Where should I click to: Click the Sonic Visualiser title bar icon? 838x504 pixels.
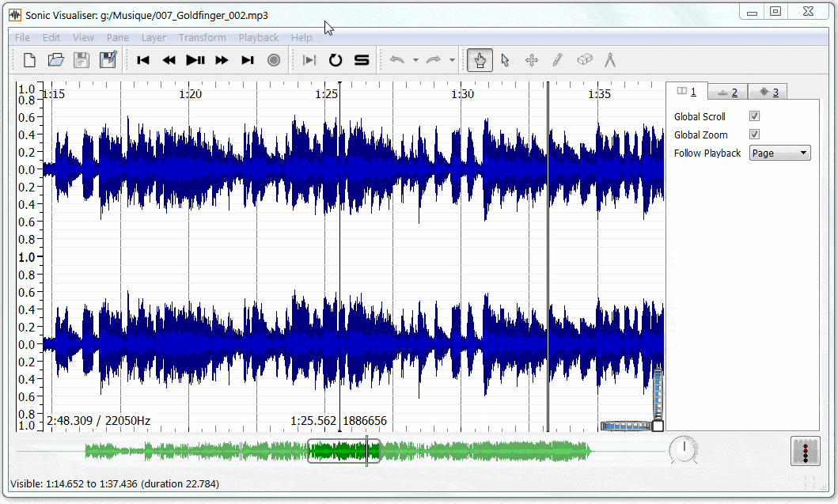tap(14, 15)
